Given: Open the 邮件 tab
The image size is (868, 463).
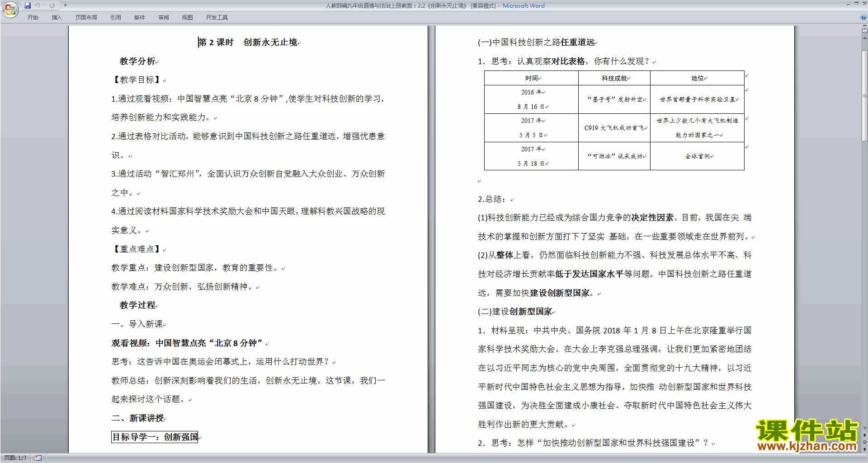Looking at the screenshot, I should pyautogui.click(x=140, y=17).
